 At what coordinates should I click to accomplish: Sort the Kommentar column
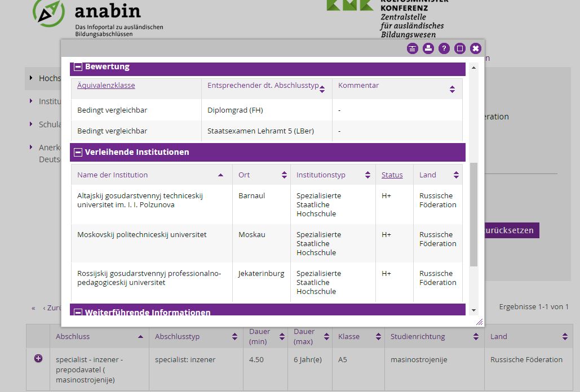(452, 89)
